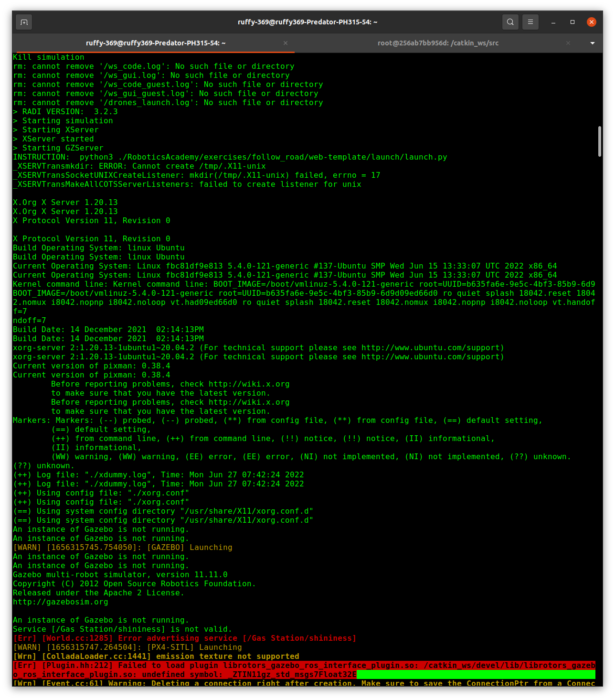Click the '/ws_code_guest.log' rm error line
Image resolution: width=615 pixels, height=700 pixels.
coord(168,85)
